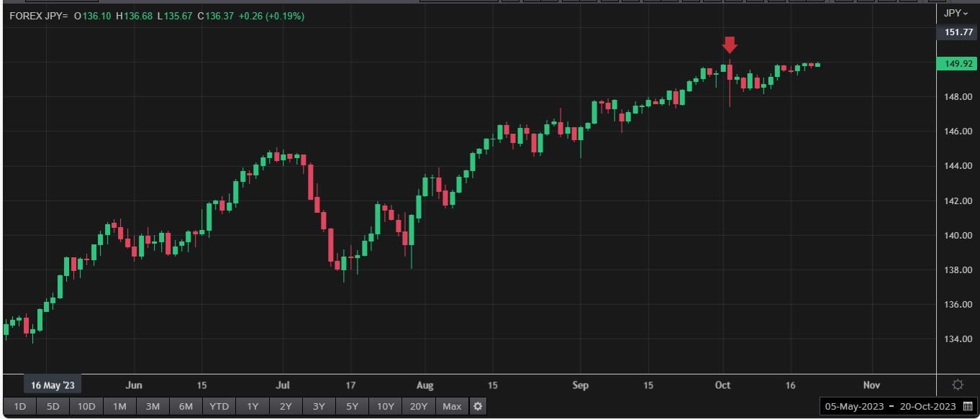This screenshot has width=980, height=419.
Task: Switch chart to 6M range
Action: point(186,407)
